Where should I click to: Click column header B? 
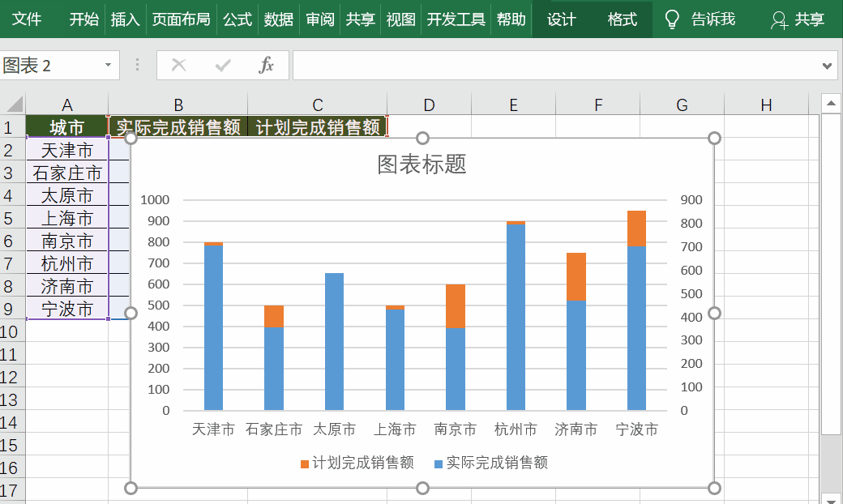[x=178, y=105]
